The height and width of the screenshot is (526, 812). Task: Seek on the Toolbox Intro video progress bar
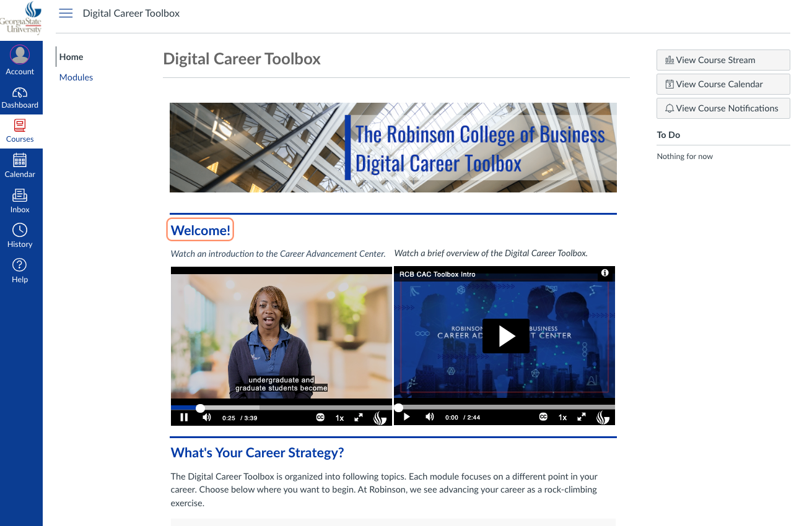tap(504, 408)
